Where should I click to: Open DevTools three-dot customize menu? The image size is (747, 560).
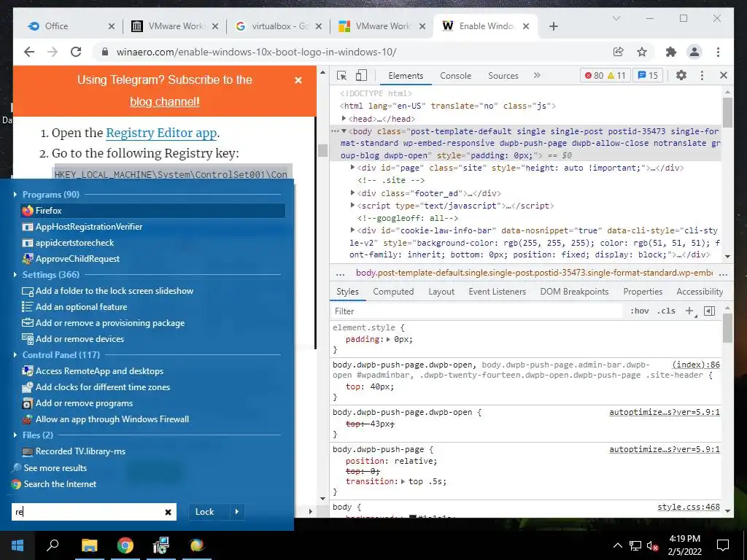click(x=702, y=75)
